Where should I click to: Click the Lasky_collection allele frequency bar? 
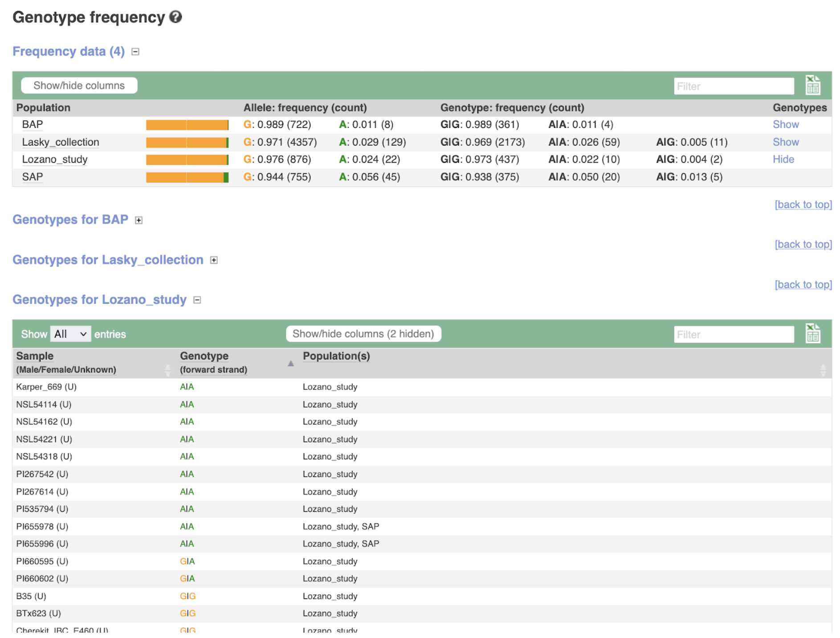pyautogui.click(x=188, y=143)
